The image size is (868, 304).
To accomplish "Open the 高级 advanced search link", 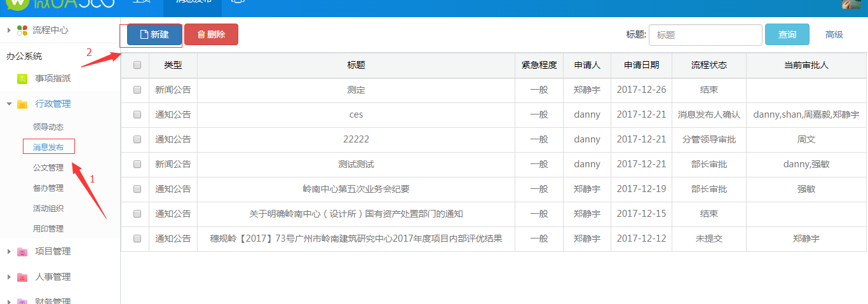I will (x=834, y=34).
